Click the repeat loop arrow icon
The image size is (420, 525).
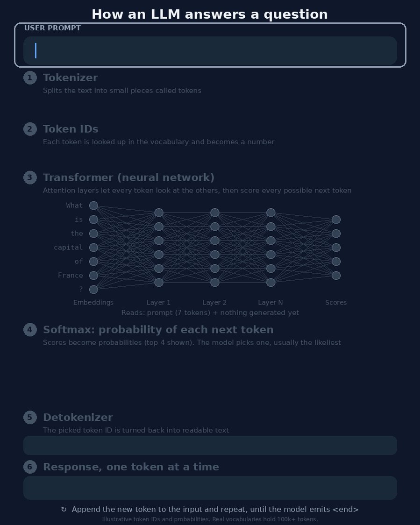pyautogui.click(x=64, y=509)
